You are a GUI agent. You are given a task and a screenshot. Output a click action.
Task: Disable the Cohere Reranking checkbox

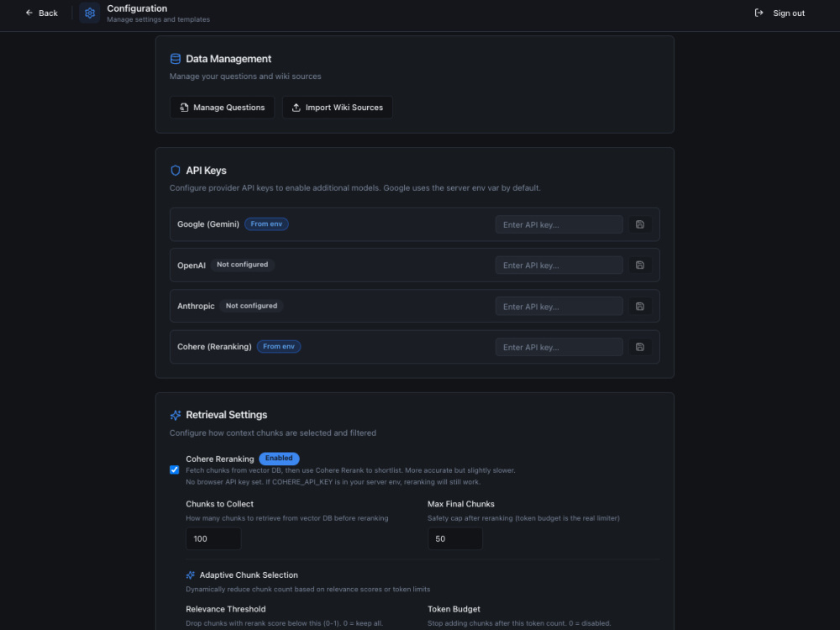(174, 470)
